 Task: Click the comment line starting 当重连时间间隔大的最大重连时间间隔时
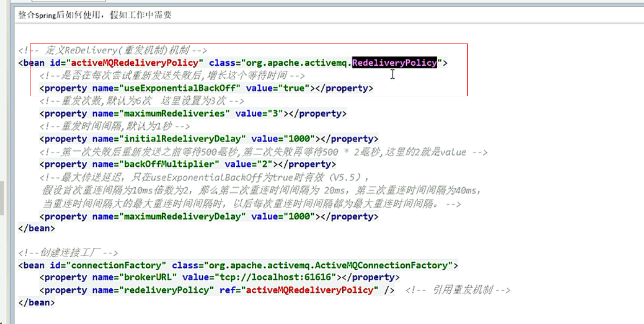[x=251, y=204]
